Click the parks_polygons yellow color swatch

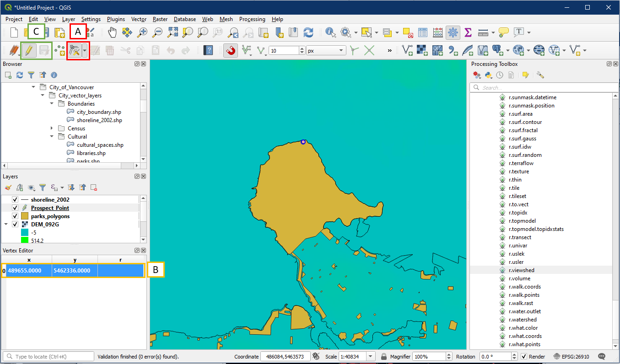(24, 216)
